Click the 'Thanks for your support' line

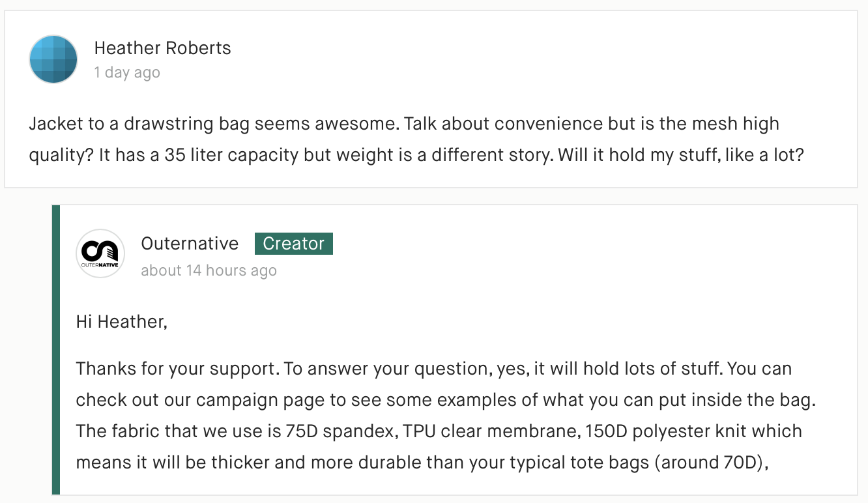click(434, 369)
